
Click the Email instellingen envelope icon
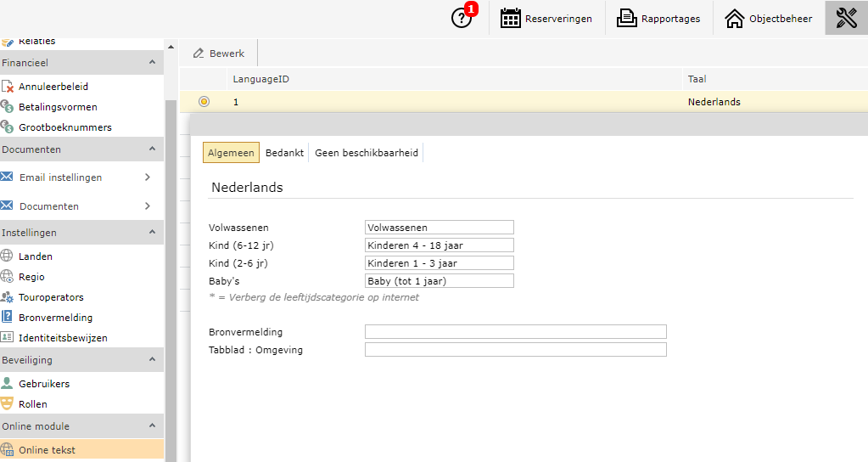[7, 177]
